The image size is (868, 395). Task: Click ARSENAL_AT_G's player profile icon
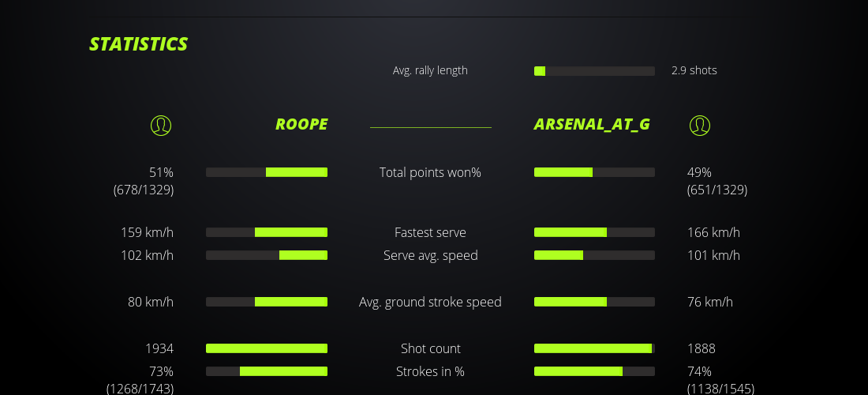pyautogui.click(x=700, y=125)
